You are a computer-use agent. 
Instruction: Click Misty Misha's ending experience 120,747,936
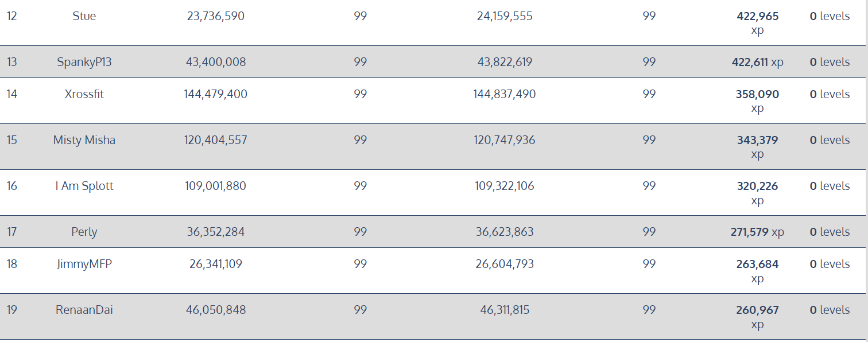(505, 140)
